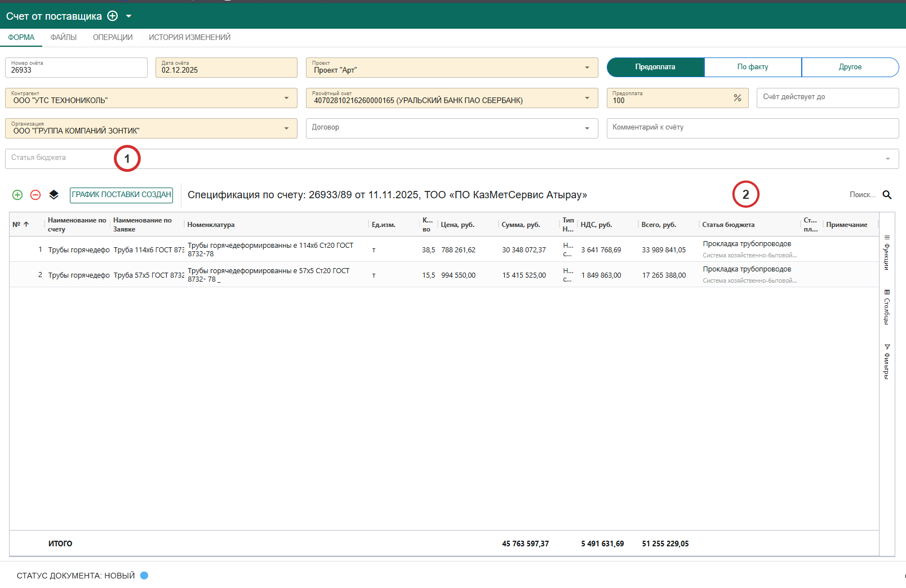
Task: Open the dropdown arrow beside the title
Action: point(128,16)
